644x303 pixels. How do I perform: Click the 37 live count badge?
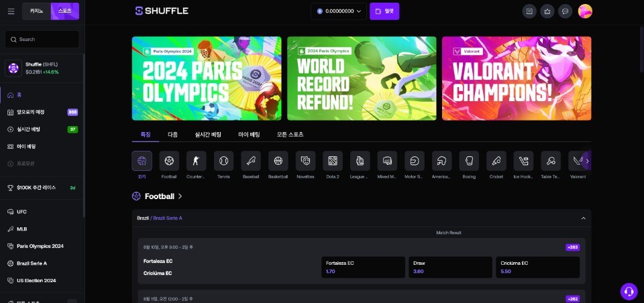point(72,129)
